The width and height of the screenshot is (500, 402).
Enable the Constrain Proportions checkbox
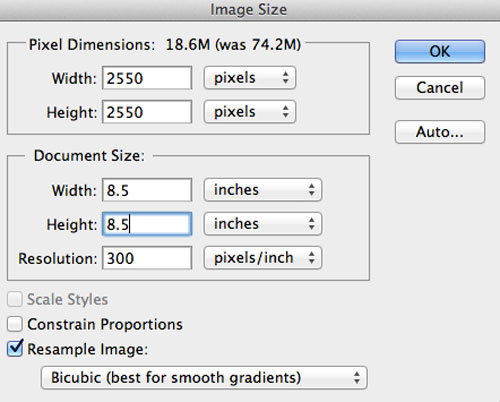coord(15,324)
